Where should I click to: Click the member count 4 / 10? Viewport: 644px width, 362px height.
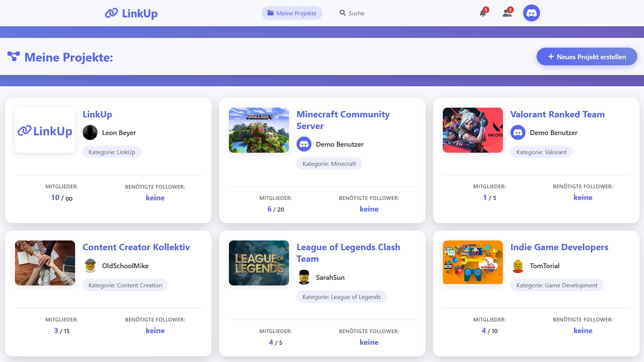click(489, 331)
